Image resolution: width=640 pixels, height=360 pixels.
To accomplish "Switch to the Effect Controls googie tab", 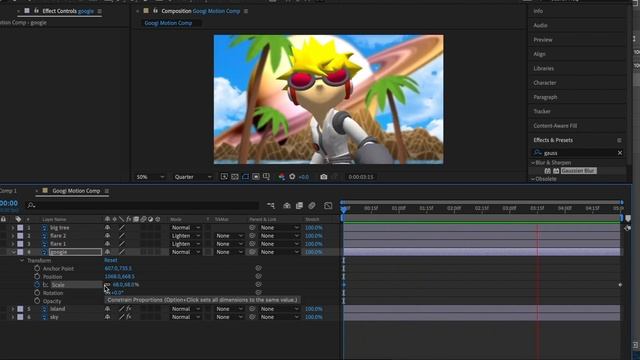I will pyautogui.click(x=68, y=11).
